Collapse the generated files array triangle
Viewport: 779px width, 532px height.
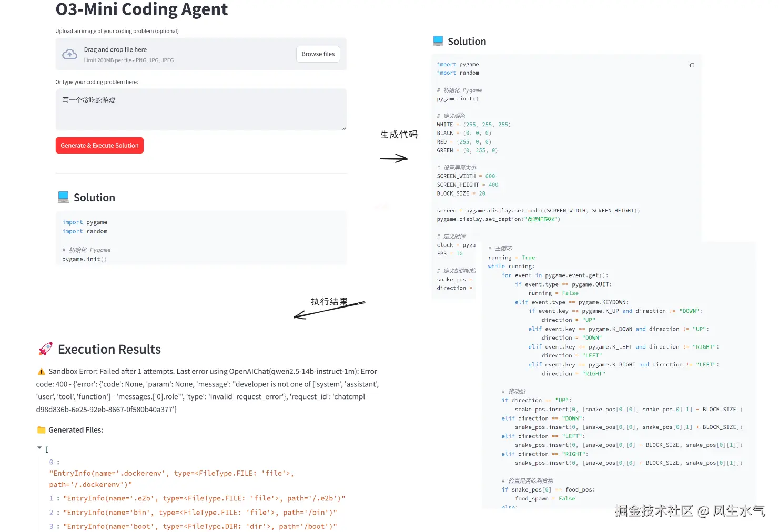pyautogui.click(x=39, y=448)
